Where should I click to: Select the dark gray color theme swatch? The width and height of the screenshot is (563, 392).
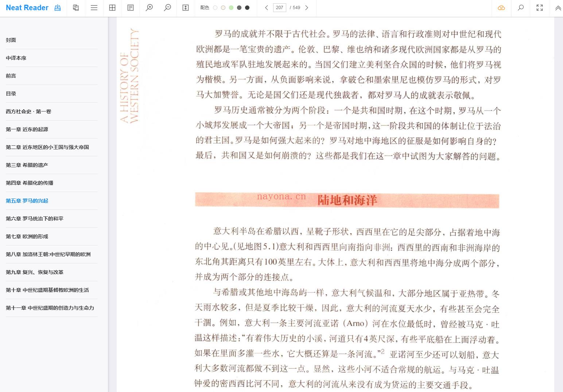pos(239,8)
